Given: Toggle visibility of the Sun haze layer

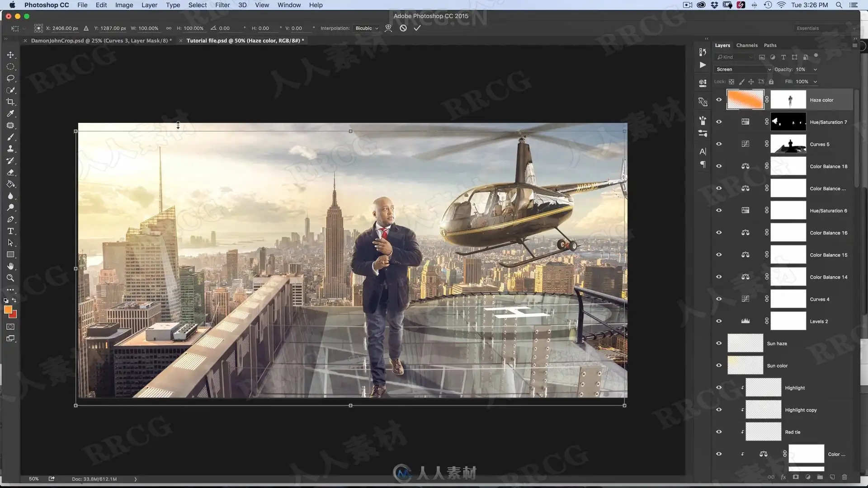Looking at the screenshot, I should (719, 343).
